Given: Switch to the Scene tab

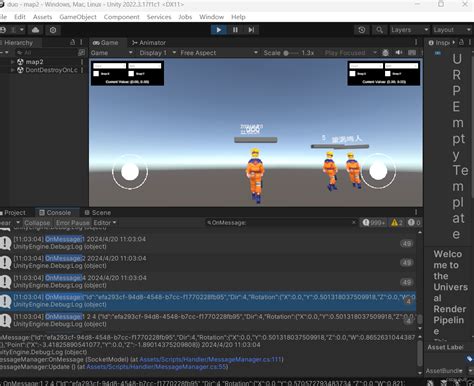Looking at the screenshot, I should click(97, 213).
